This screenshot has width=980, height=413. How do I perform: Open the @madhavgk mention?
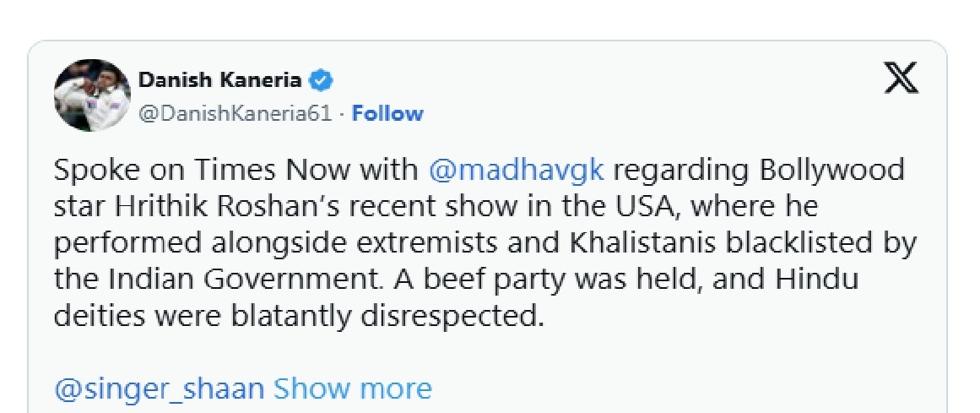click(517, 171)
